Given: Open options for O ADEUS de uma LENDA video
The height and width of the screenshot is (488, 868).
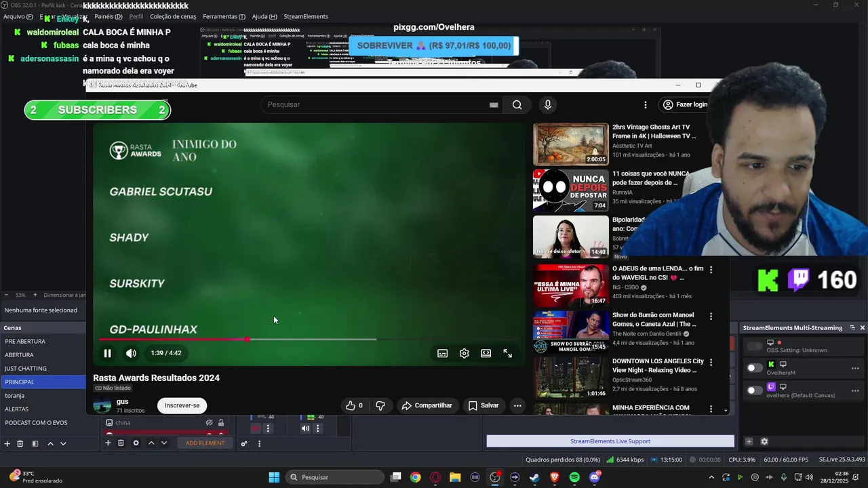Looking at the screenshot, I should point(711,270).
